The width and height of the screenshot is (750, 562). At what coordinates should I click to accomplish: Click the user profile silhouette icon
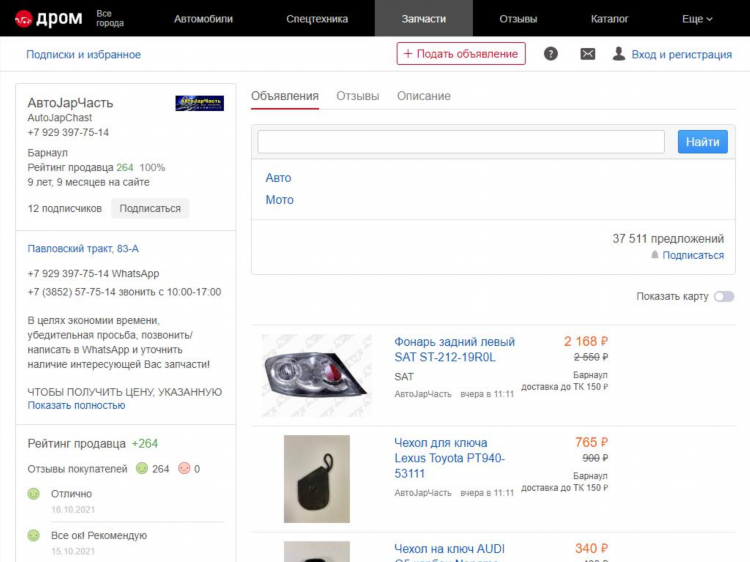point(618,54)
